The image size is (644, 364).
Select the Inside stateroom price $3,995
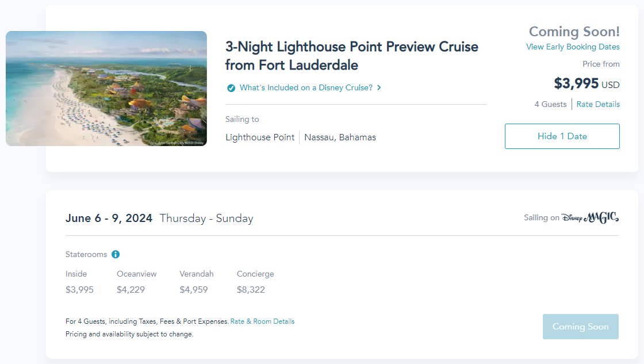(x=79, y=290)
